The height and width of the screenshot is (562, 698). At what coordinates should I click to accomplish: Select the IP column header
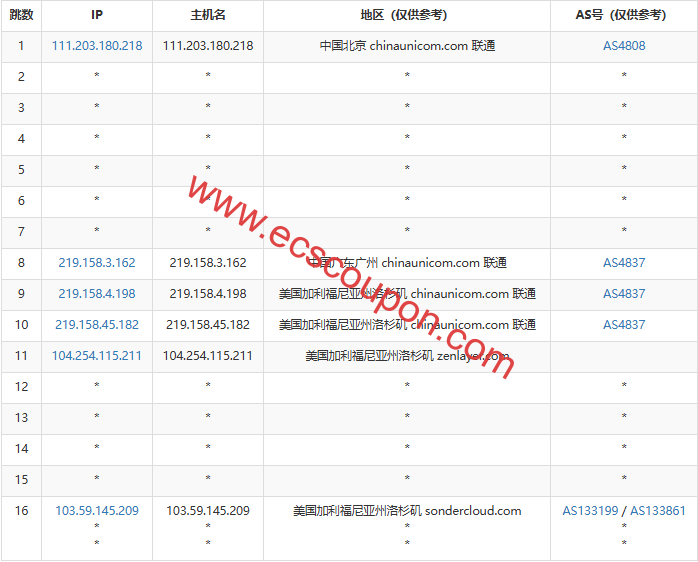pos(97,15)
